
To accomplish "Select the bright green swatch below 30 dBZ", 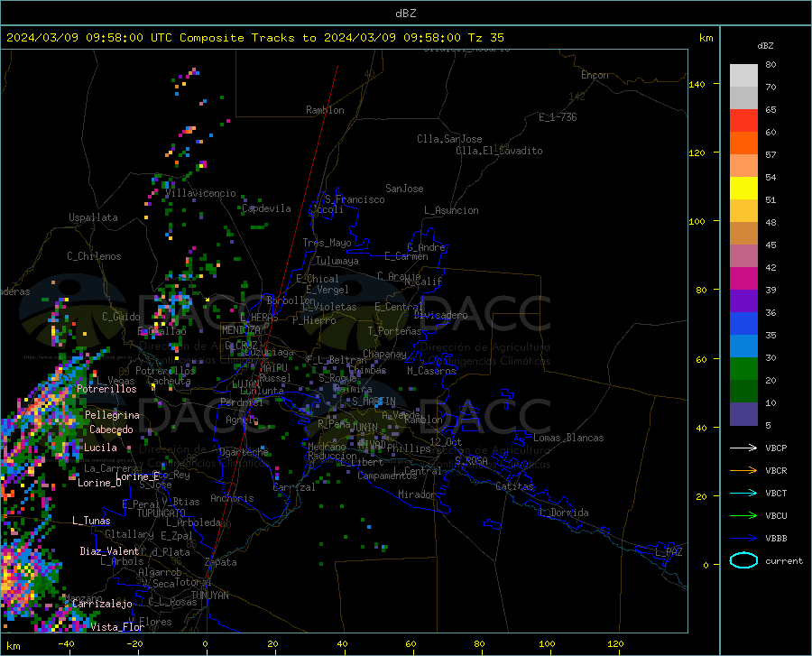I will 743,369.
